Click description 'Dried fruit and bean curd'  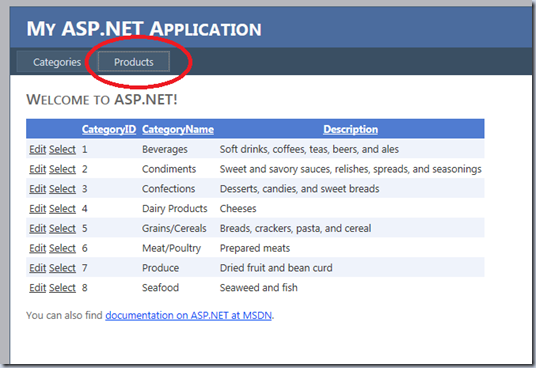(276, 268)
